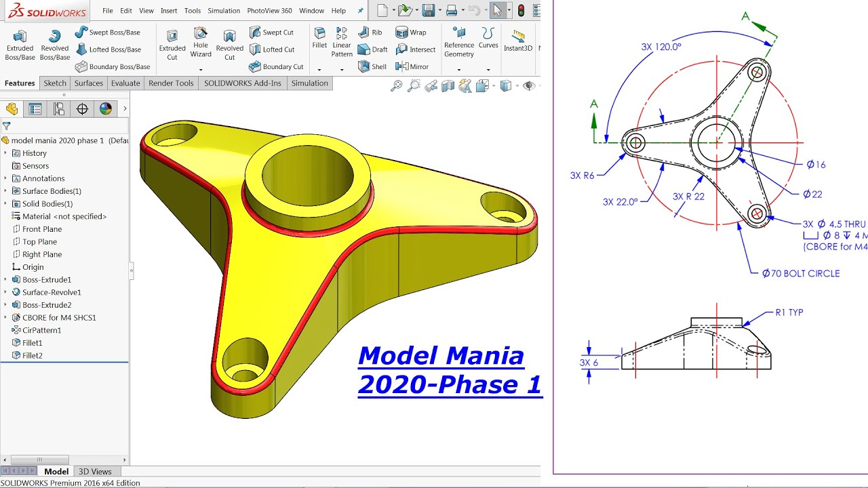Image resolution: width=868 pixels, height=488 pixels.
Task: Select the Draft tool
Action: point(372,49)
